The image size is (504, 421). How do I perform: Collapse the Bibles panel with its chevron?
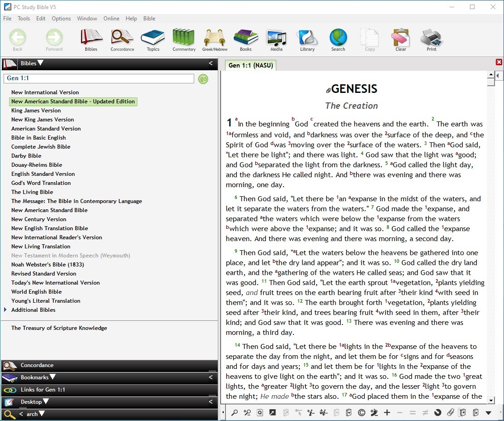(210, 63)
